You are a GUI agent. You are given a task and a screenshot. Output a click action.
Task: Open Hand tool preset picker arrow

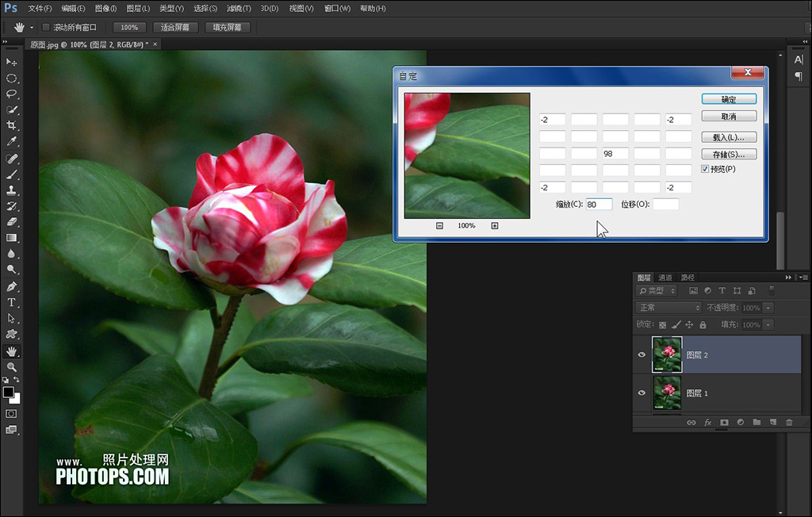32,28
